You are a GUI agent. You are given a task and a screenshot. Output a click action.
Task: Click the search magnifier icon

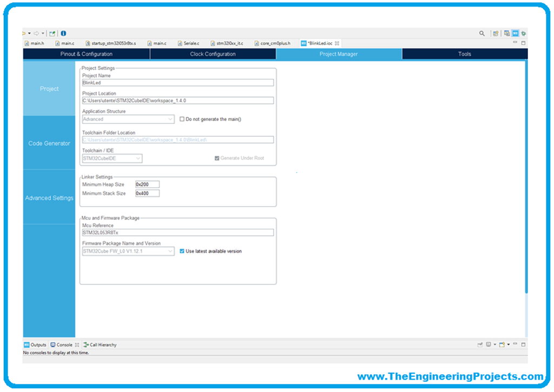pyautogui.click(x=482, y=33)
